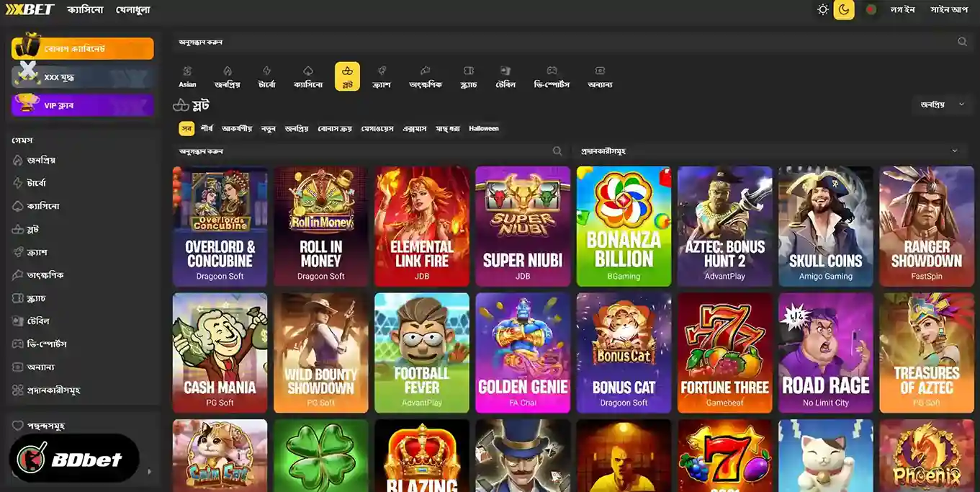Open the Roll In Money game

pos(320,226)
